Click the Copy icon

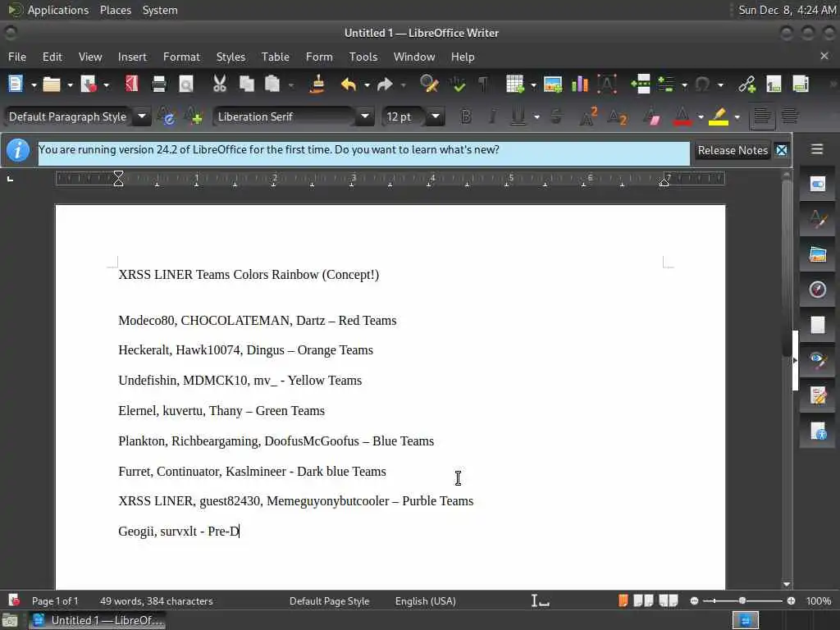[246, 84]
